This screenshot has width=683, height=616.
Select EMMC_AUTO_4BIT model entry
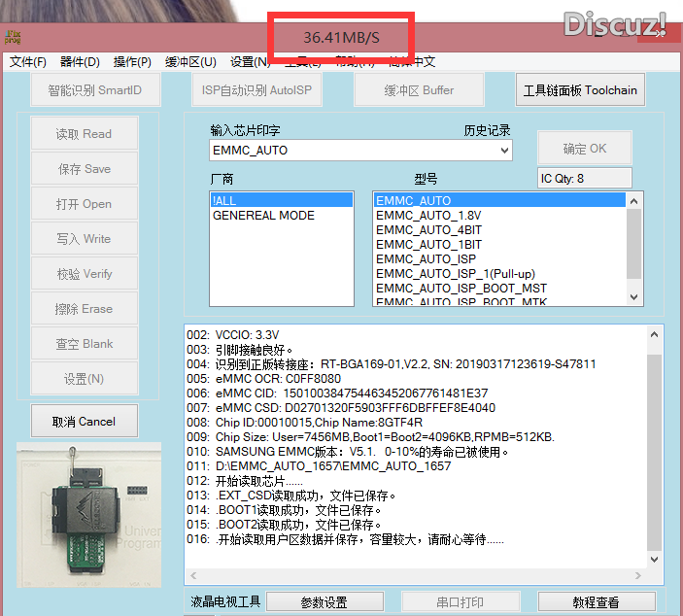click(427, 230)
